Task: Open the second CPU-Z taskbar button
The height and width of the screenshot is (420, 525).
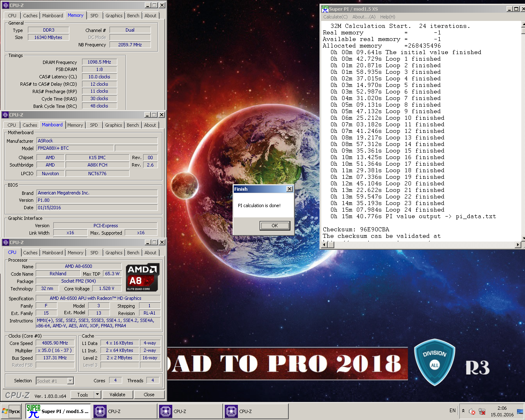Action: coord(190,411)
